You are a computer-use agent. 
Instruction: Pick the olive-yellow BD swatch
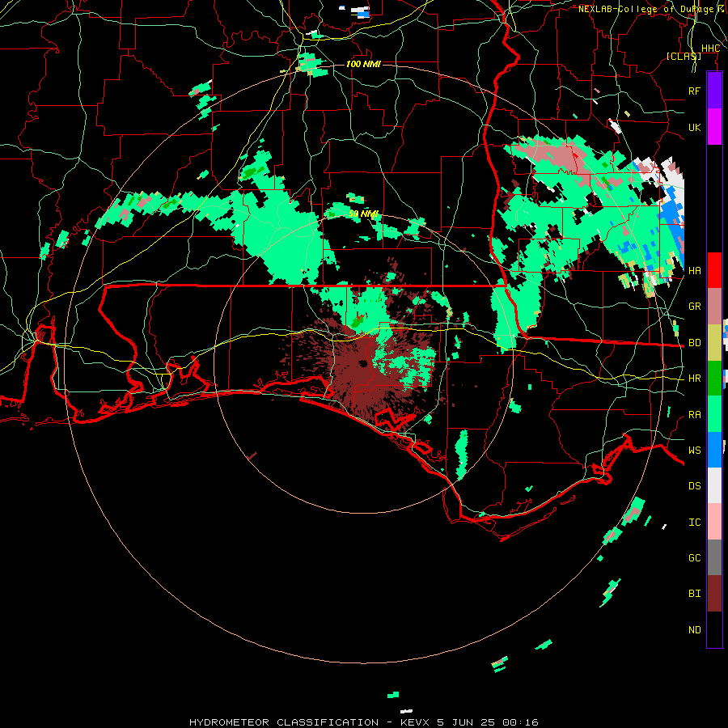(x=714, y=342)
